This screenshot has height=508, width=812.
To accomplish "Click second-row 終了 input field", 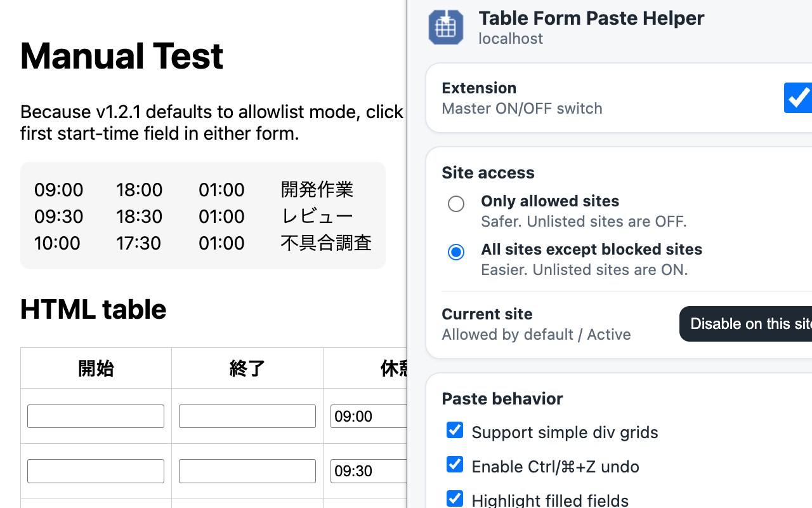I will pyautogui.click(x=247, y=471).
